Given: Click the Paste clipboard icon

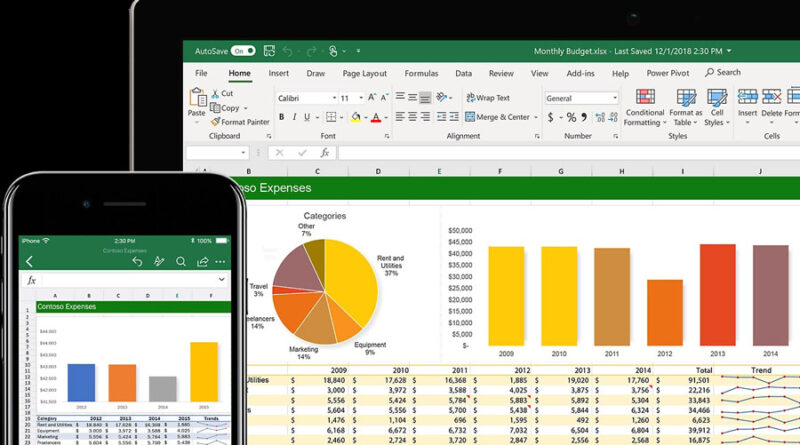Looking at the screenshot, I should (x=197, y=98).
